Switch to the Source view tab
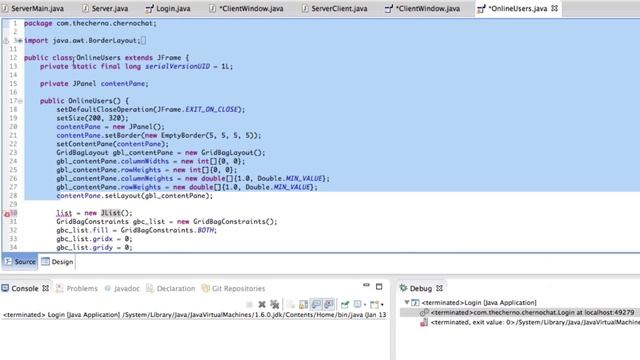Screen dimensions: 640x360 pyautogui.click(x=20, y=262)
